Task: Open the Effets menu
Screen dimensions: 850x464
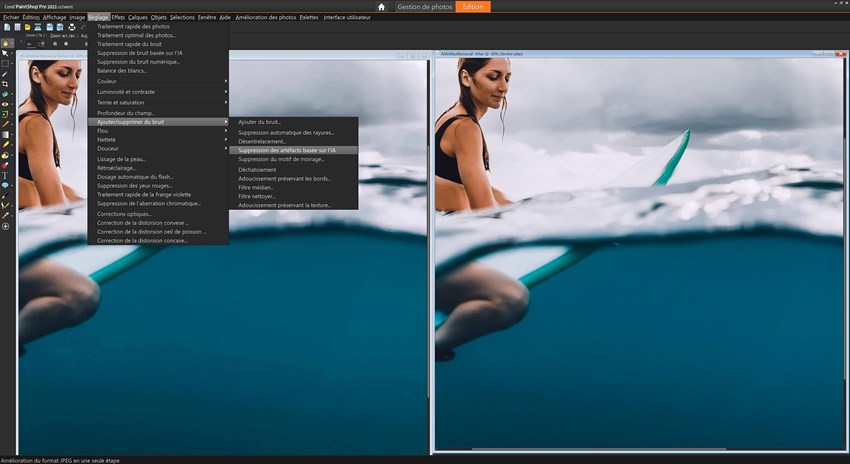Action: point(118,17)
